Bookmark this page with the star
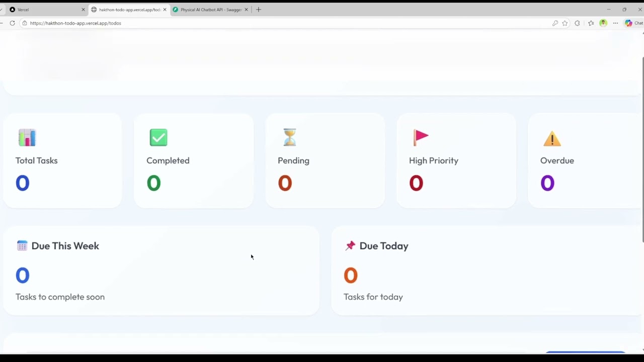 tap(565, 23)
